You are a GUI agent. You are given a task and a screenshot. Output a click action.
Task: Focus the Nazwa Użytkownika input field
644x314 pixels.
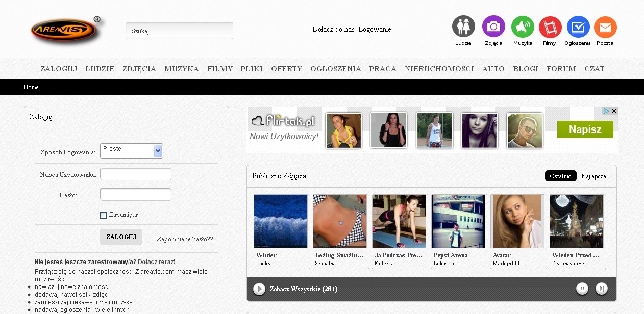pyautogui.click(x=136, y=174)
